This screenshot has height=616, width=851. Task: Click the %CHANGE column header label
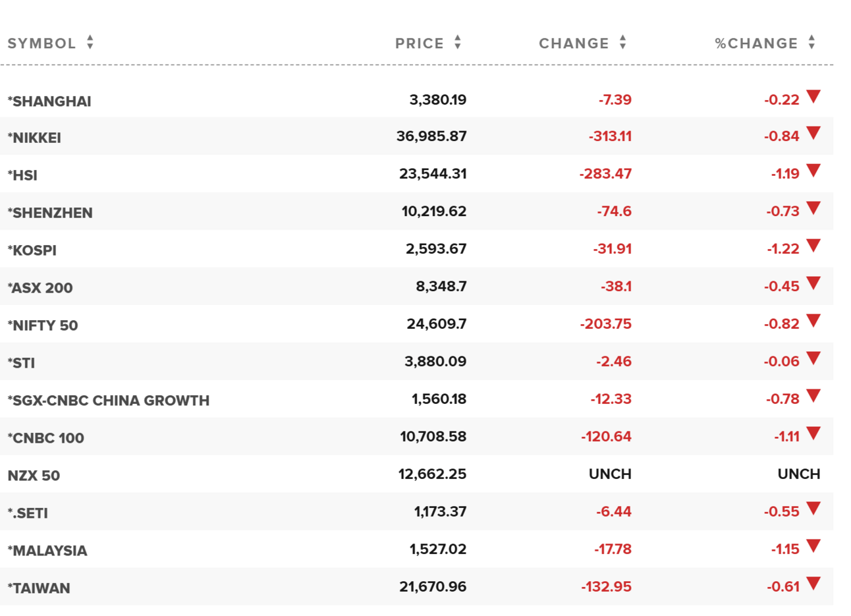(x=756, y=43)
